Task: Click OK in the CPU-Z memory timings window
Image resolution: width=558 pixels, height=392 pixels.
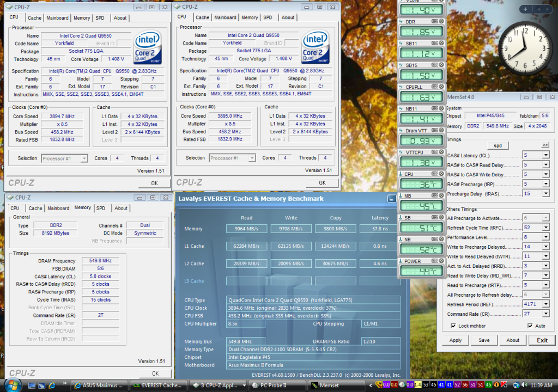Action: point(155,373)
